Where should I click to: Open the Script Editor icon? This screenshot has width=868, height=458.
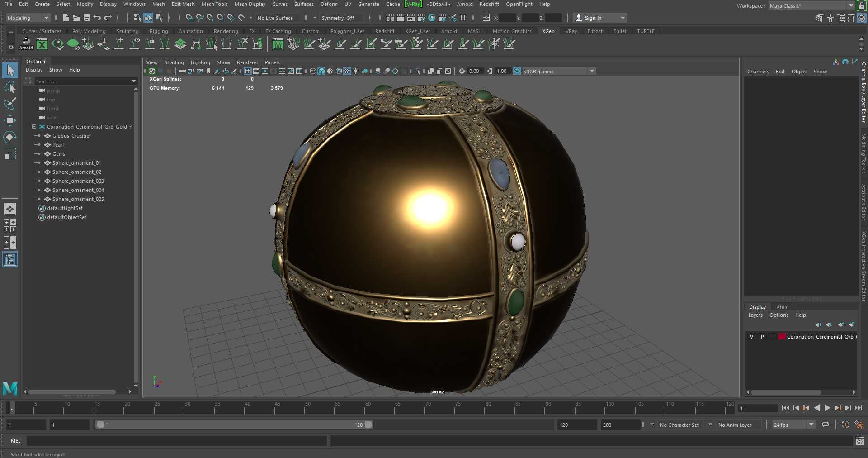pos(860,441)
